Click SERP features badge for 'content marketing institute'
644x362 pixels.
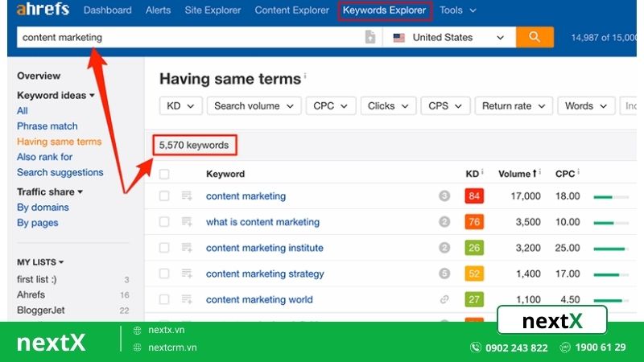coord(444,248)
